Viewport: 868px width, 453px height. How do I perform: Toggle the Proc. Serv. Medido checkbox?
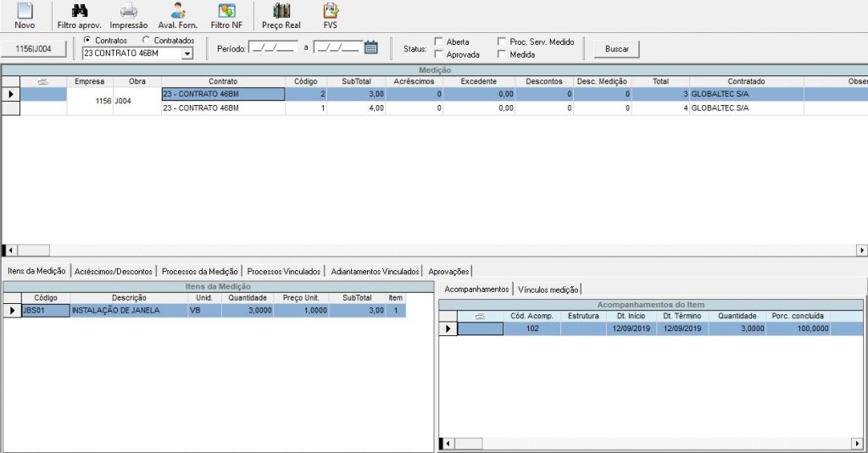(x=502, y=41)
